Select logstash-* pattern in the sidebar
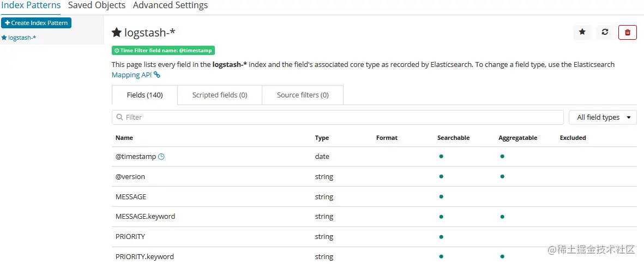This screenshot has height=264, width=644. (x=22, y=38)
